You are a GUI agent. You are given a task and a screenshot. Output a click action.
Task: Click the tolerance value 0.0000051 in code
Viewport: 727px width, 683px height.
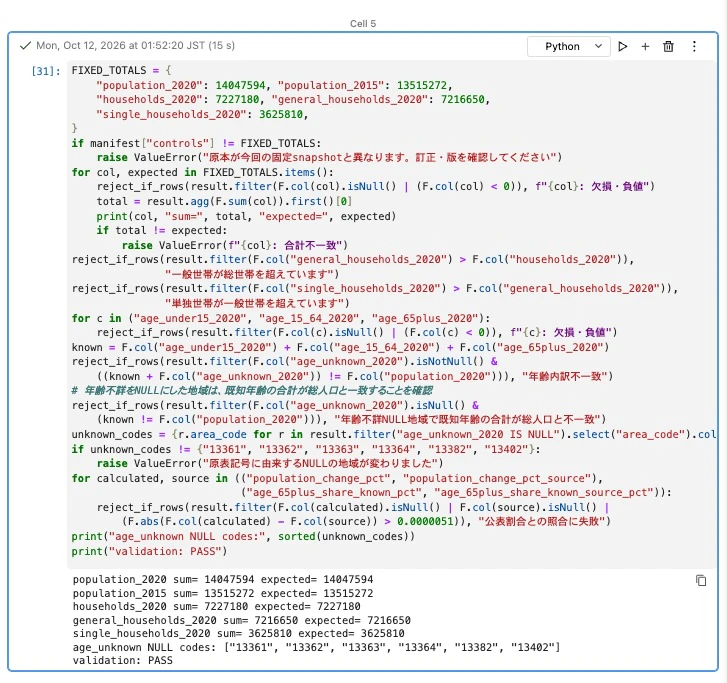425,522
